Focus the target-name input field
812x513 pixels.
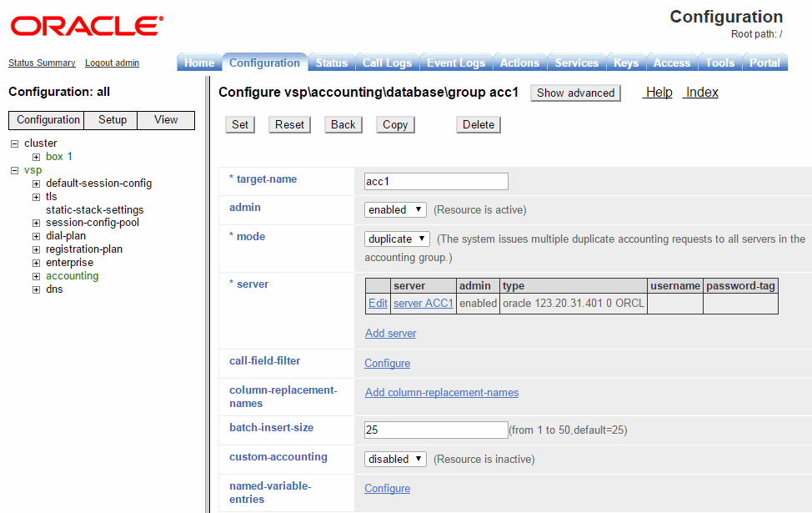[436, 181]
